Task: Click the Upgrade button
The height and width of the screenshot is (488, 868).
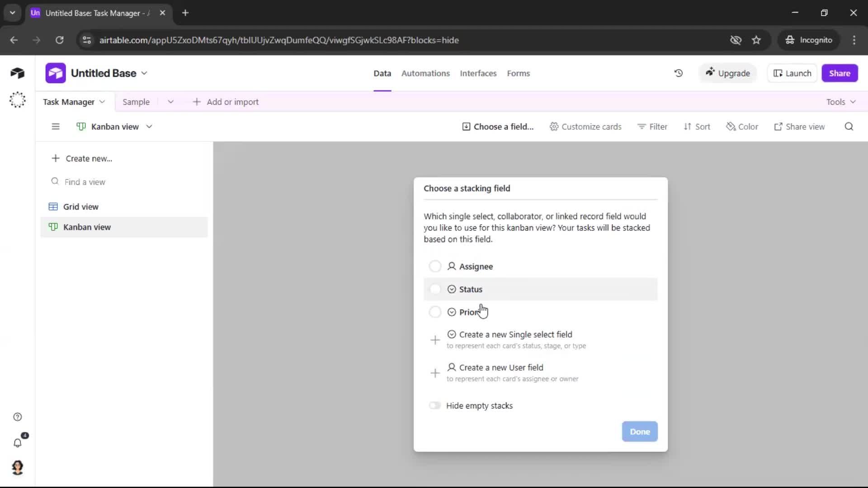Action: pos(728,73)
